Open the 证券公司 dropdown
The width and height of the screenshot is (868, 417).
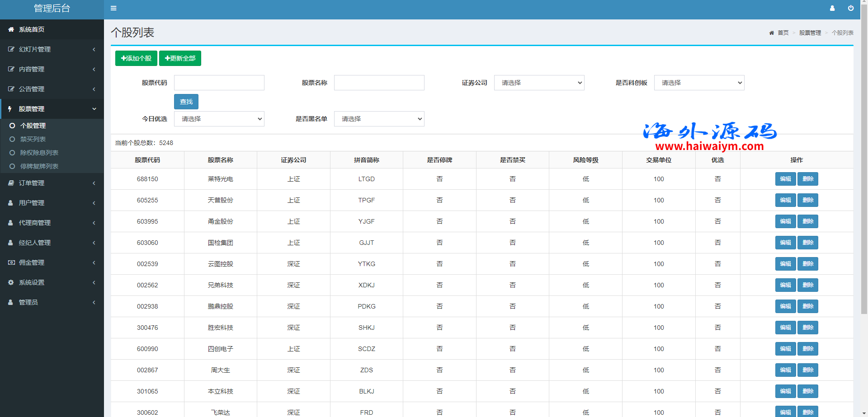pyautogui.click(x=539, y=83)
